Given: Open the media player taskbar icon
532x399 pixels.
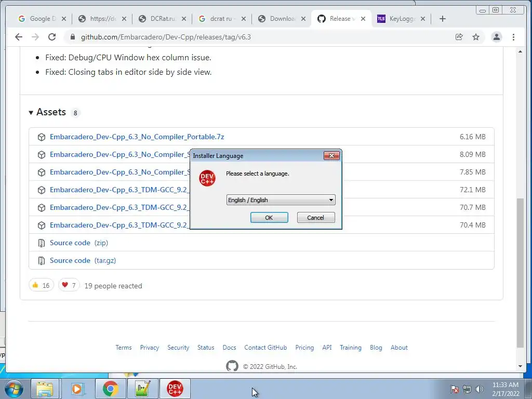Looking at the screenshot, I should [x=77, y=389].
